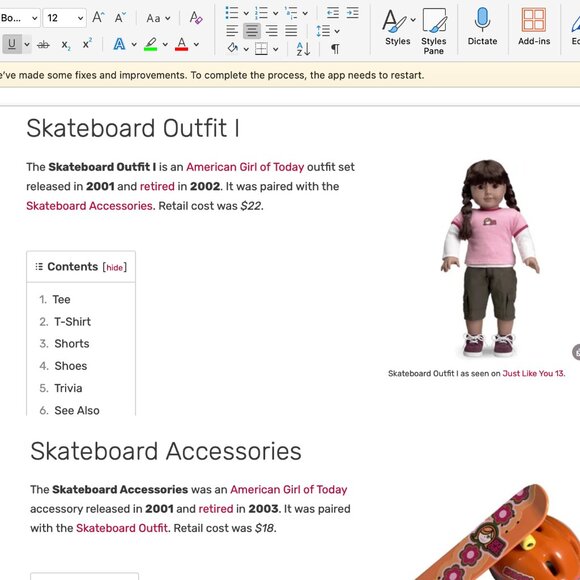
Task: Open line and paragraph spacing
Action: [x=323, y=31]
